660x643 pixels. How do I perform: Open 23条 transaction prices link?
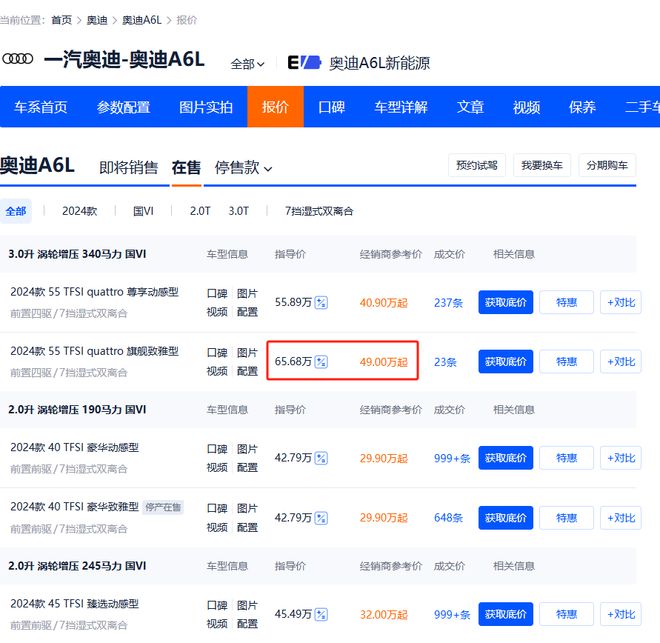[x=445, y=362]
